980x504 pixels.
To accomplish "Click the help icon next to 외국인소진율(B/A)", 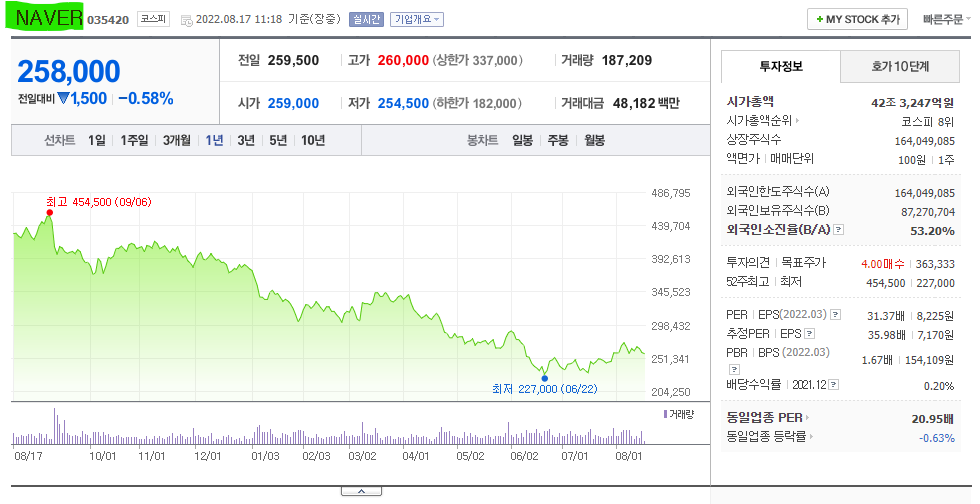I will click(x=839, y=229).
